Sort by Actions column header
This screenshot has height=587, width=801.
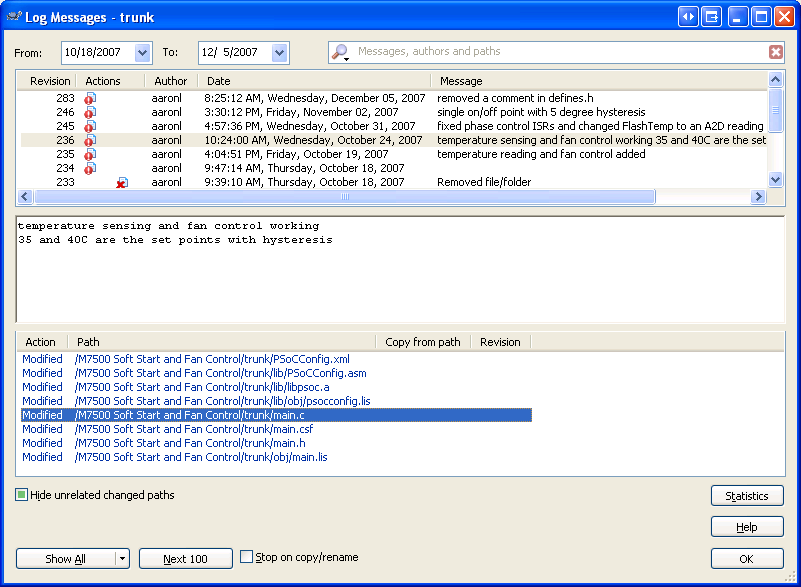[103, 81]
